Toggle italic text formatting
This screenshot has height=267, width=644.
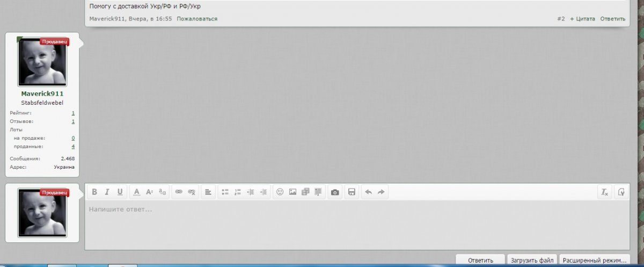coord(107,192)
